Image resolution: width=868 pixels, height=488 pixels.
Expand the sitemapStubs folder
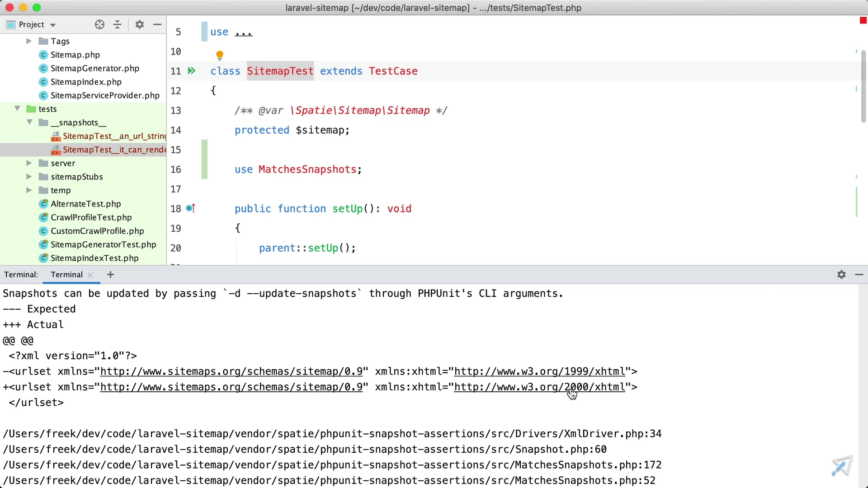point(29,177)
